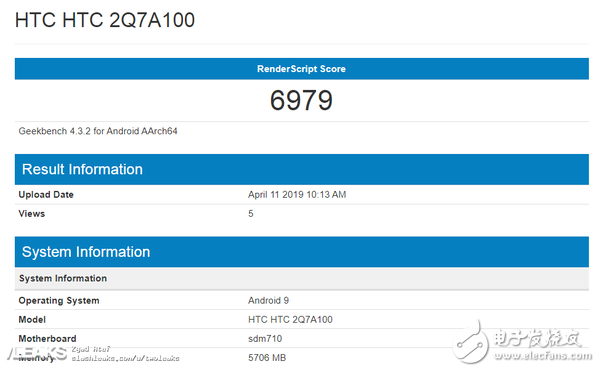Click the Motherboard label
600x372 pixels.
click(47, 339)
